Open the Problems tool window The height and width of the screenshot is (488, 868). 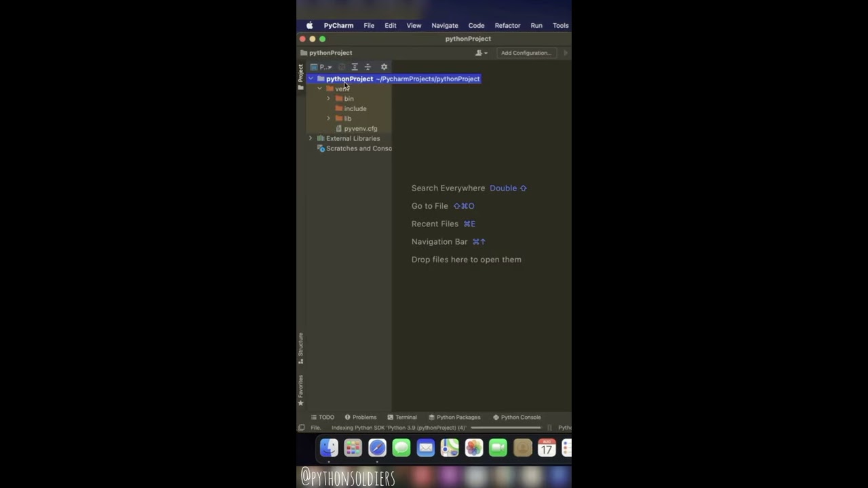point(360,418)
